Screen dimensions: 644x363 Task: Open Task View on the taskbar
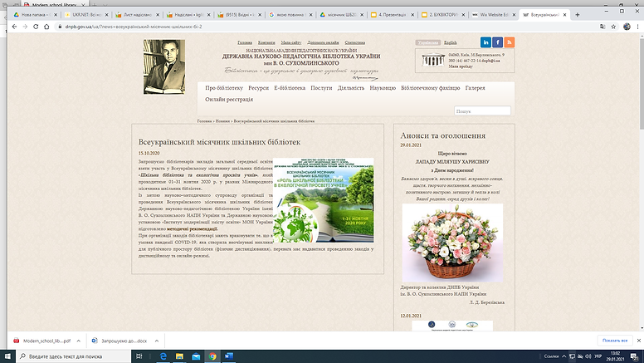click(x=139, y=356)
